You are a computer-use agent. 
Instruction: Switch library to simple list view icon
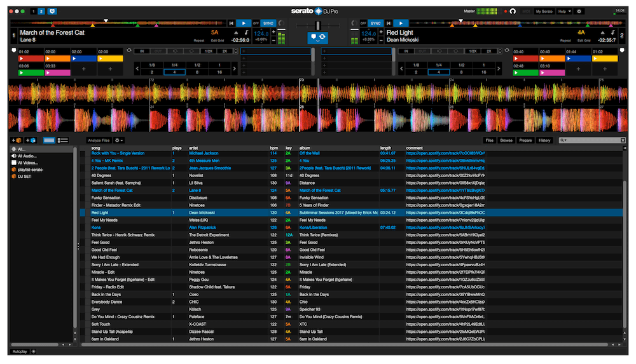pos(49,140)
